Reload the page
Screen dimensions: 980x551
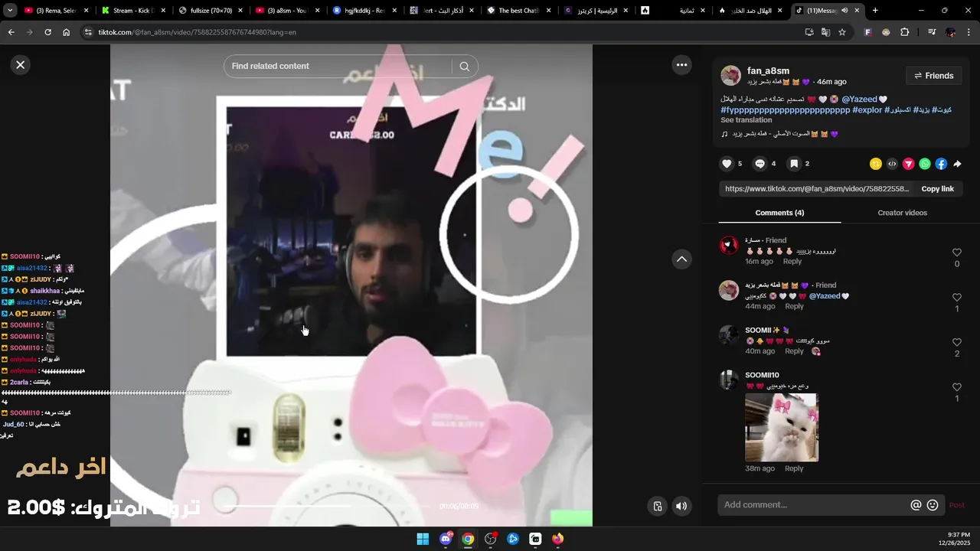point(47,32)
